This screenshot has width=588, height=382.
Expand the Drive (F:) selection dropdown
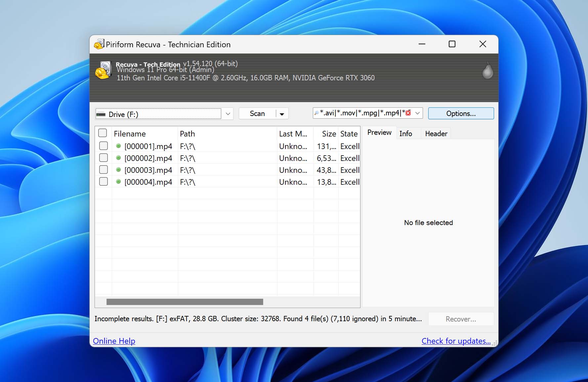coord(228,114)
